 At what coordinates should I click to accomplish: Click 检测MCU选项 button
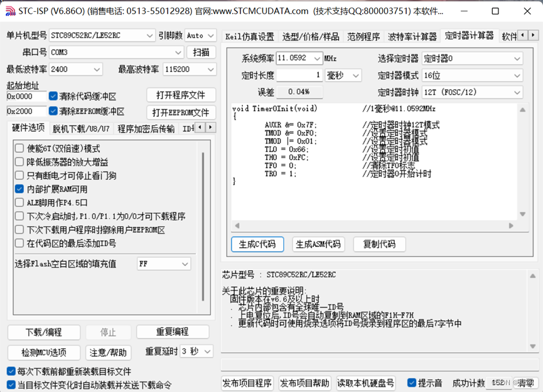tap(44, 352)
